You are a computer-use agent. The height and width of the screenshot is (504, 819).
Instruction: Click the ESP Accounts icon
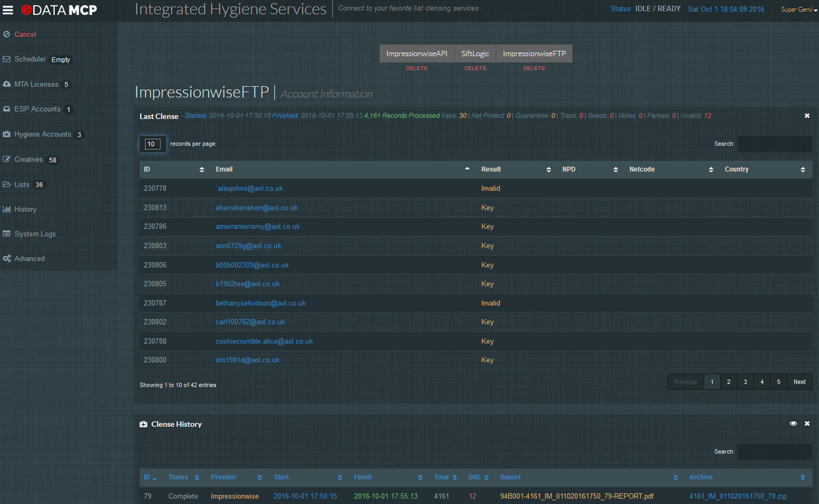6,109
